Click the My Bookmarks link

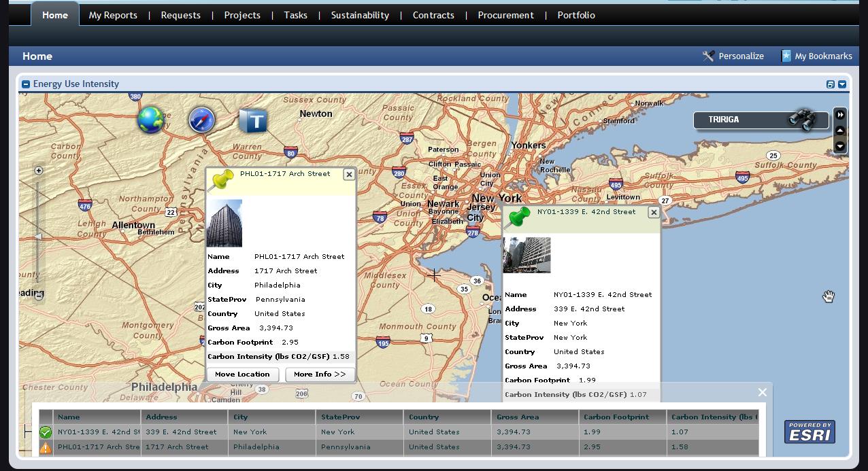coord(824,56)
